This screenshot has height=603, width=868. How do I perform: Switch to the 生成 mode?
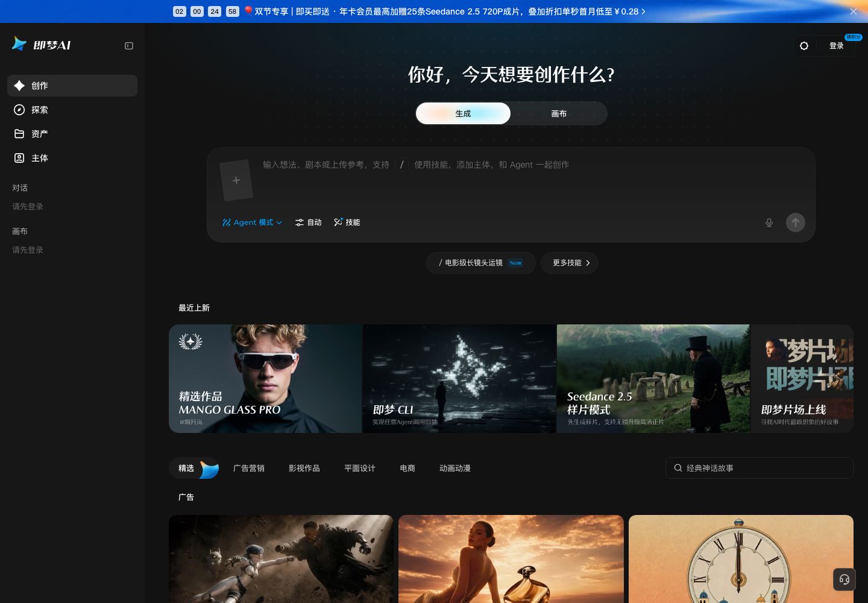click(x=463, y=113)
